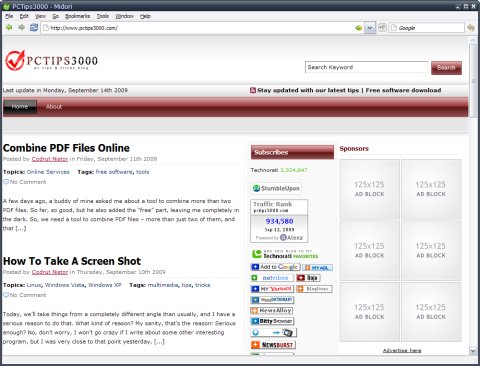
Task: Go forward with the green right arrow
Action: click(x=21, y=28)
